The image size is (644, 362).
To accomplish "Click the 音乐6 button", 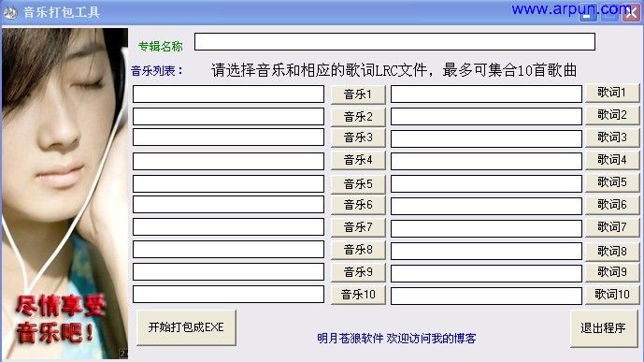I will (358, 205).
